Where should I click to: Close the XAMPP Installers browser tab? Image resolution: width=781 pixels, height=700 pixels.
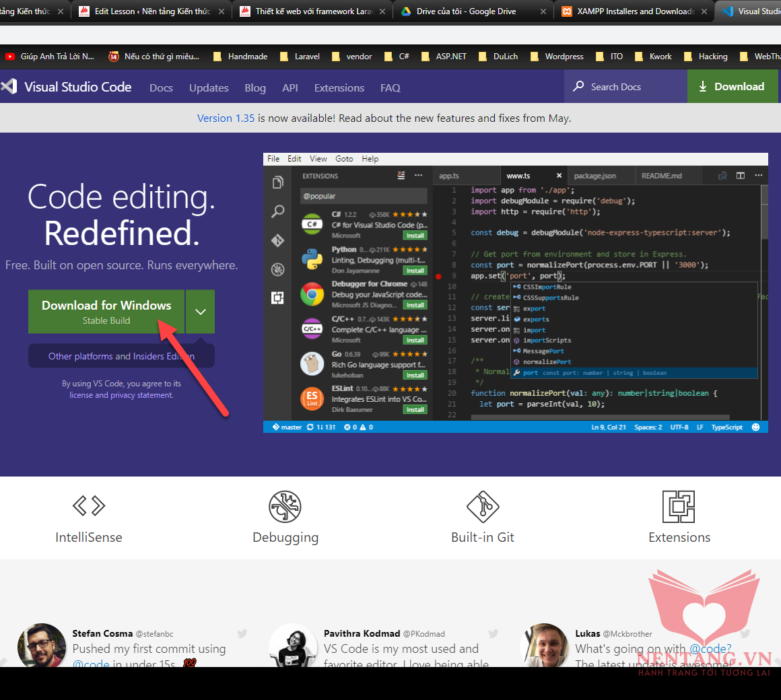704,11
